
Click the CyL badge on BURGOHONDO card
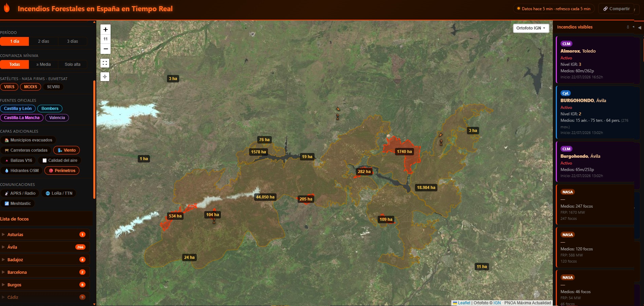tap(565, 93)
